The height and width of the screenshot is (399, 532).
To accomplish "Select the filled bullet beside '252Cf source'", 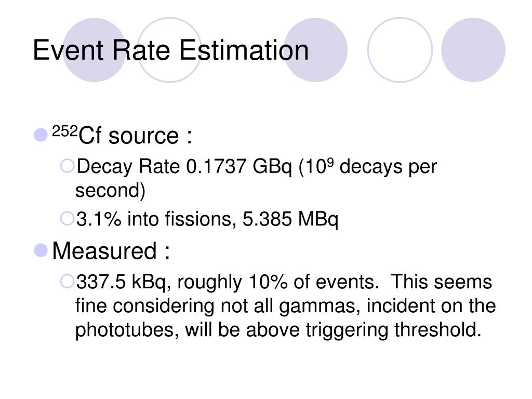I will pos(41,135).
